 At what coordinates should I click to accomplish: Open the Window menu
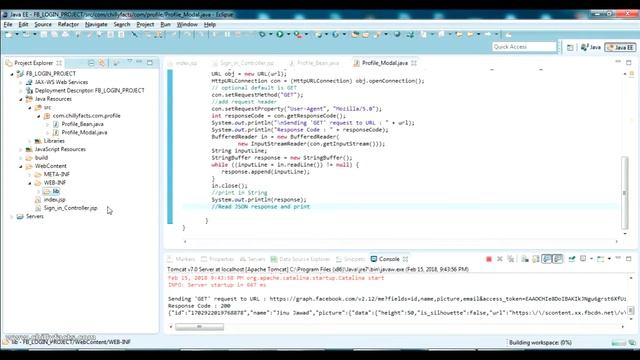(187, 24)
